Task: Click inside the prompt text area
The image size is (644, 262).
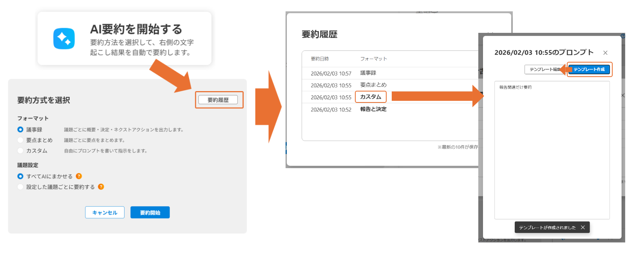Action: (x=552, y=153)
